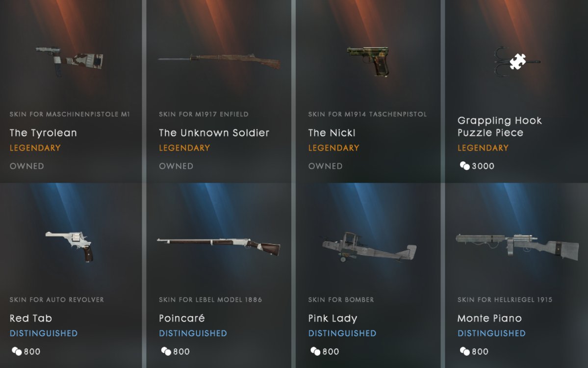The height and width of the screenshot is (368, 588).
Task: Click scrap coin icon under Poincaré
Action: [x=166, y=351]
